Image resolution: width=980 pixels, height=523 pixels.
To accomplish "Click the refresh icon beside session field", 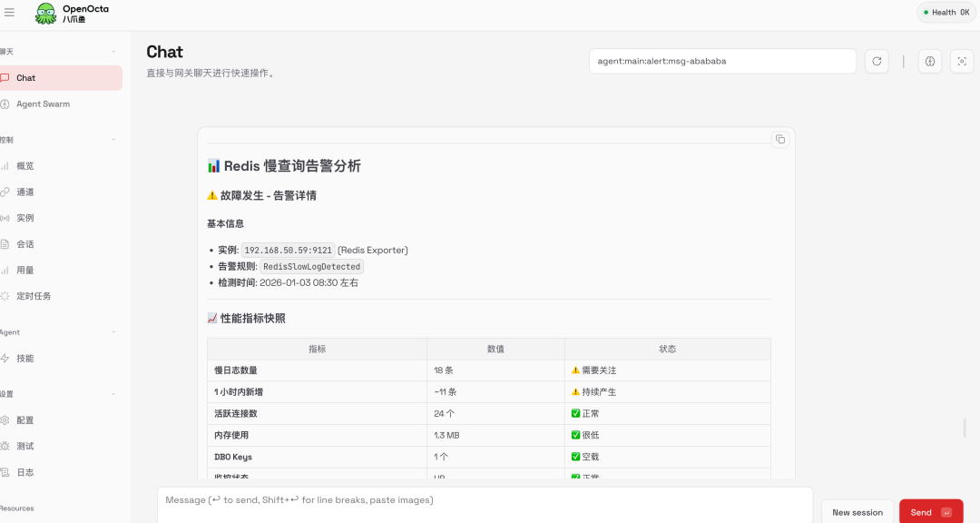I will (877, 62).
